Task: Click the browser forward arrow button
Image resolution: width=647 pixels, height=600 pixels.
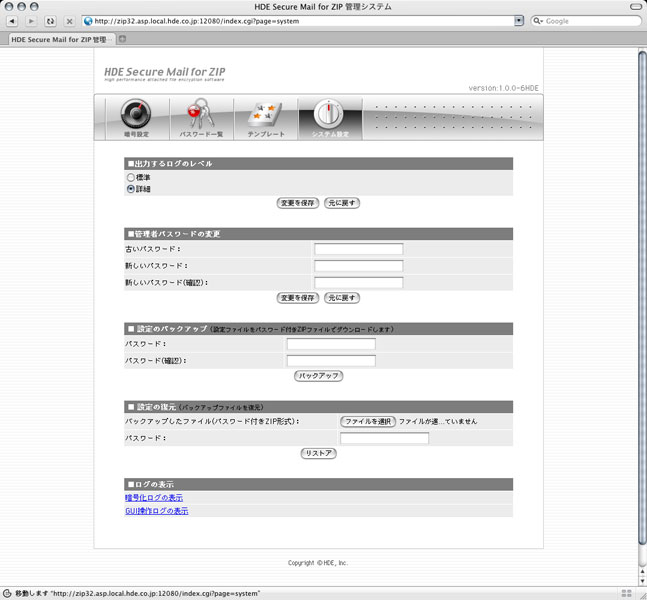Action: (31, 21)
